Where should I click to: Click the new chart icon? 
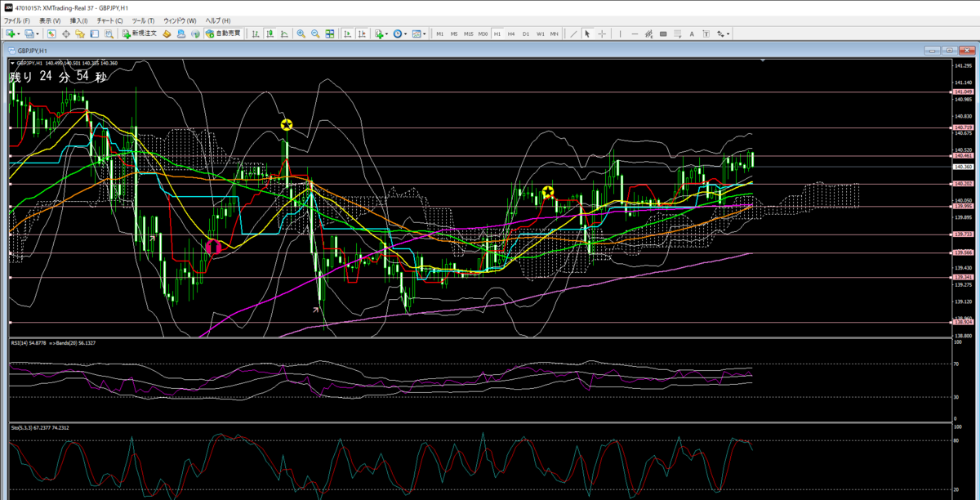[x=11, y=33]
